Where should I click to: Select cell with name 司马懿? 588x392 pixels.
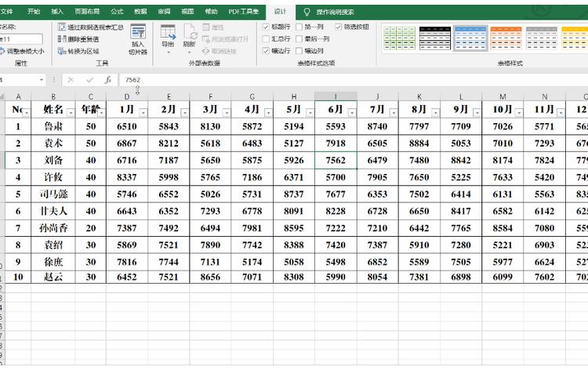pos(53,194)
